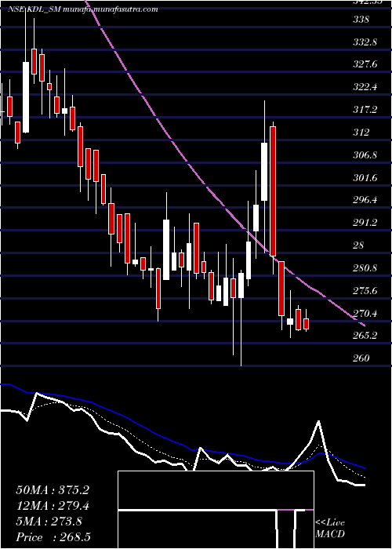Click the 312 price axis label
The height and width of the screenshot is (549, 392).
(361, 133)
